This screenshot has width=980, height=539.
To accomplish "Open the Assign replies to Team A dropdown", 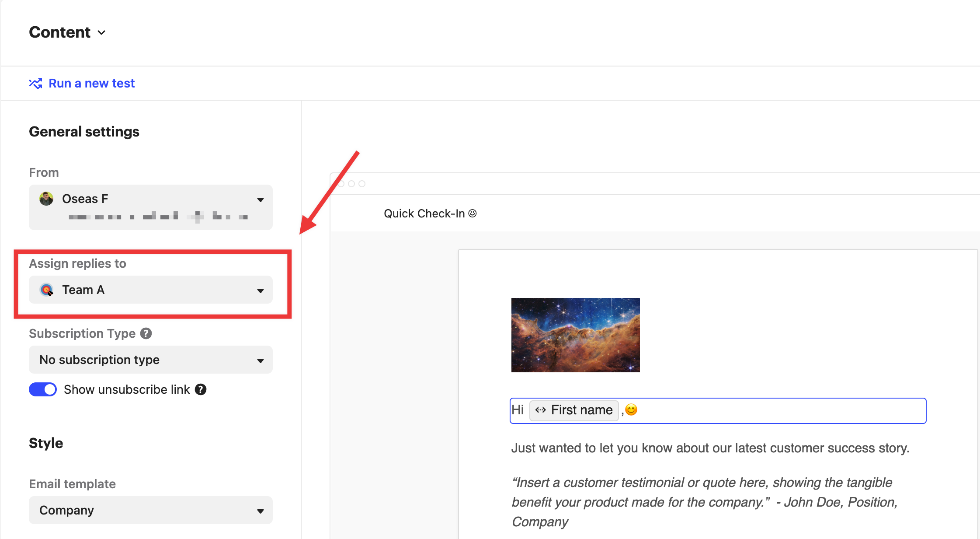I will [151, 290].
